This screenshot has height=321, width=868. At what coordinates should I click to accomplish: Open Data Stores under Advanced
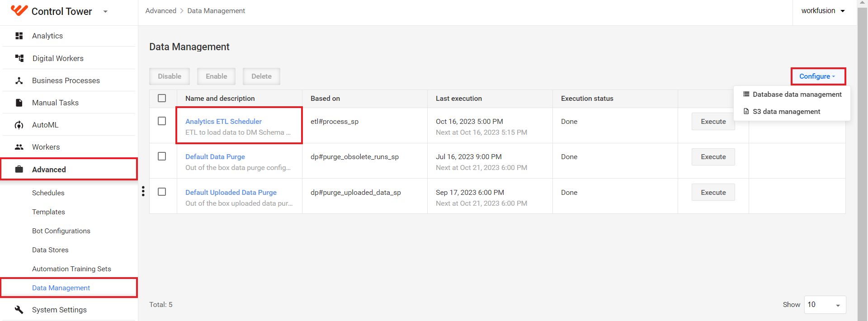50,250
